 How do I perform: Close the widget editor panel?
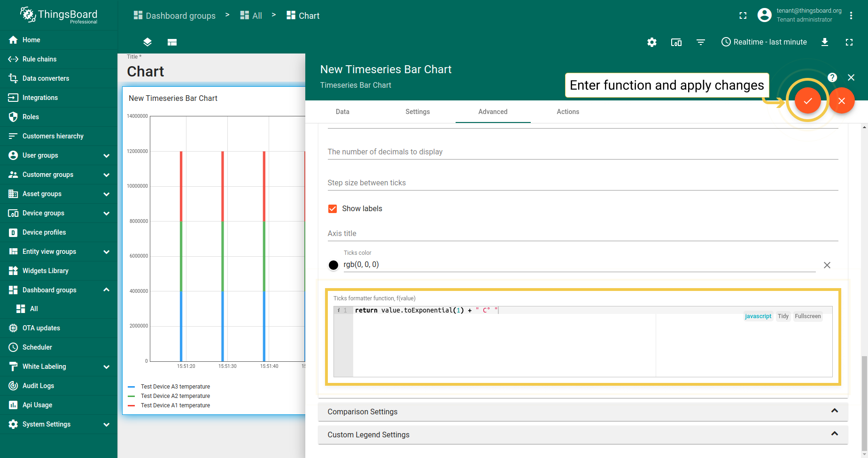click(851, 77)
